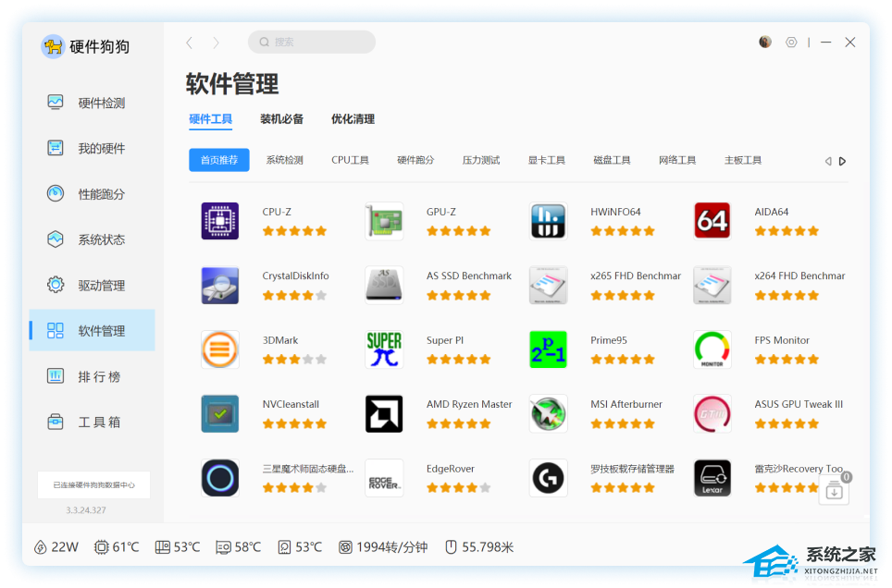Screen dimensions: 892x588
Task: Open the GPU-Z app icon
Action: [x=384, y=221]
